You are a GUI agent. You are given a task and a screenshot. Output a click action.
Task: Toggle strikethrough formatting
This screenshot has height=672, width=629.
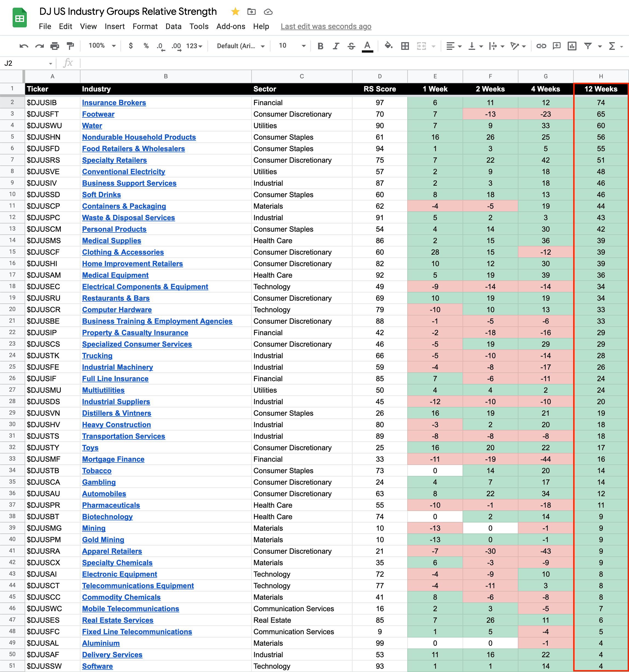click(351, 46)
